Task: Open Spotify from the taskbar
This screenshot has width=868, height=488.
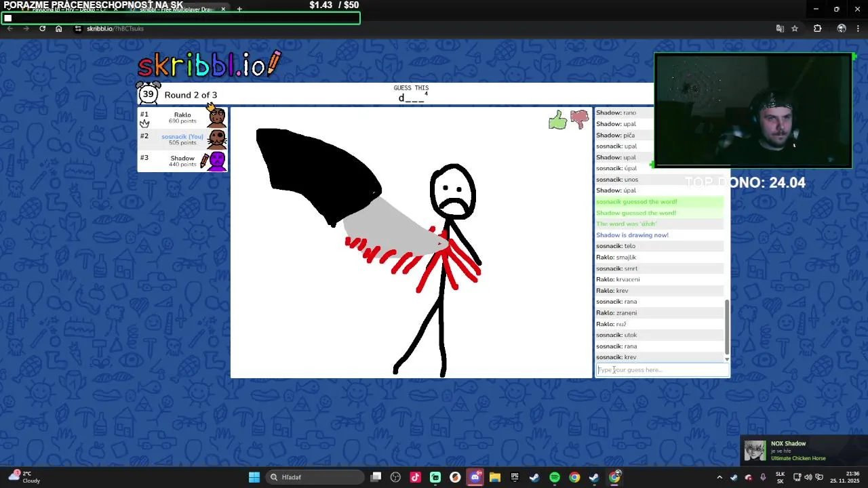Action: point(555,477)
